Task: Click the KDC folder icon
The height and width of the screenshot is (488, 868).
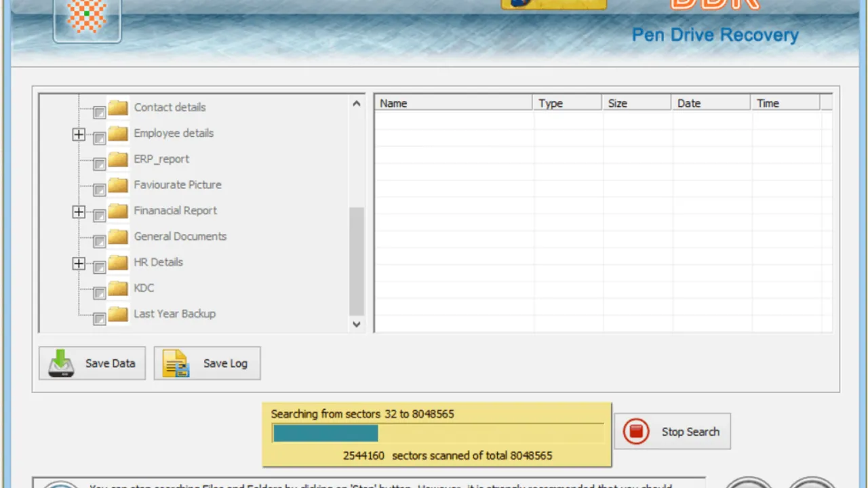Action: pos(118,287)
